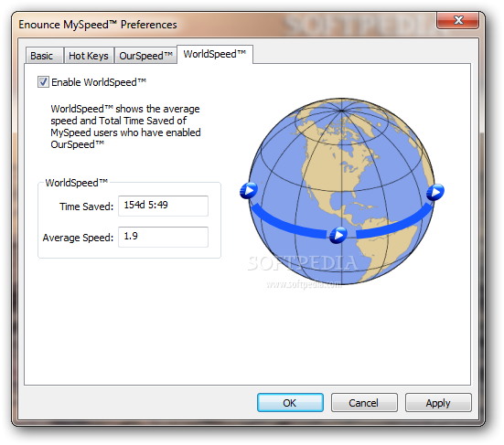Click the Apply button
Image resolution: width=504 pixels, height=445 pixels.
click(438, 403)
